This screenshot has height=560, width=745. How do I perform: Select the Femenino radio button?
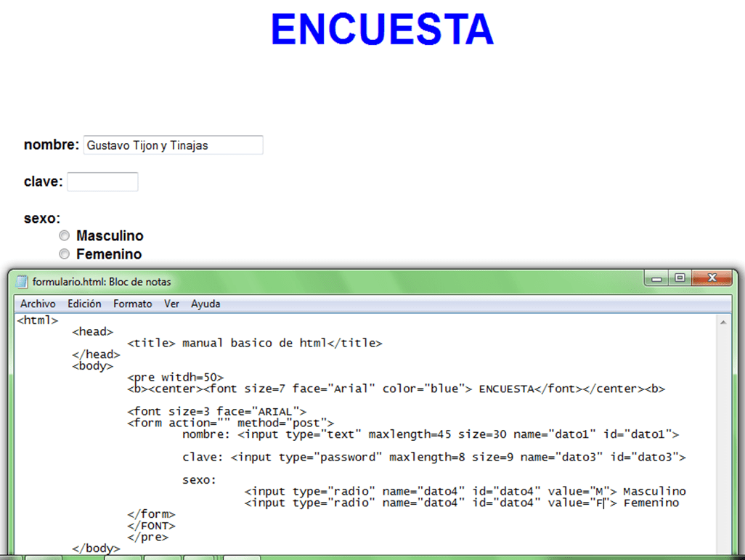click(65, 254)
